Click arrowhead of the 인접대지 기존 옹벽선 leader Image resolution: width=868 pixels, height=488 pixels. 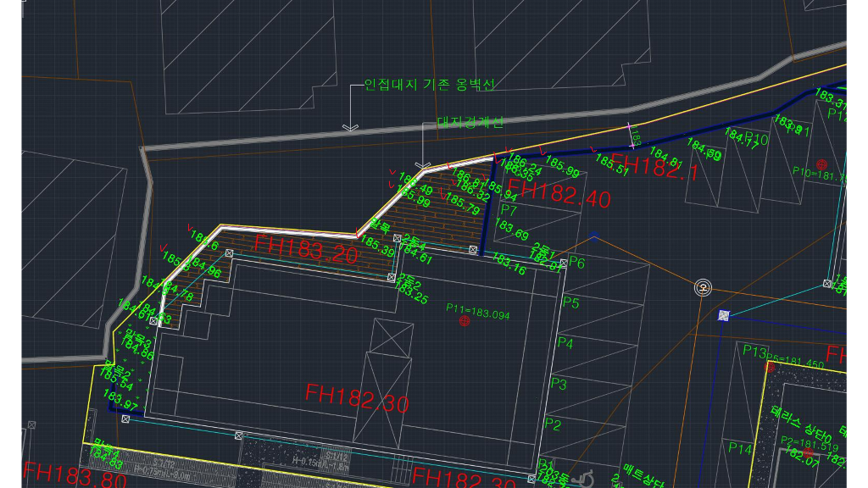(349, 127)
